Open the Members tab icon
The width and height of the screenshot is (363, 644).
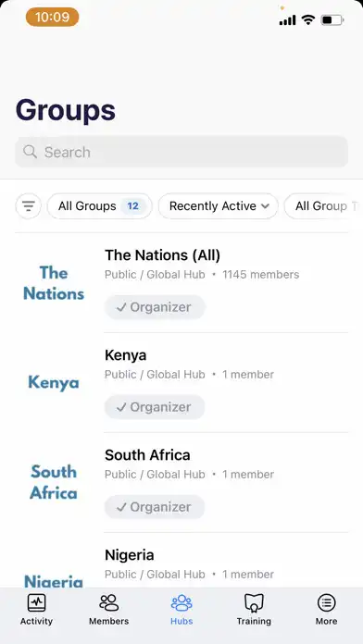click(109, 603)
